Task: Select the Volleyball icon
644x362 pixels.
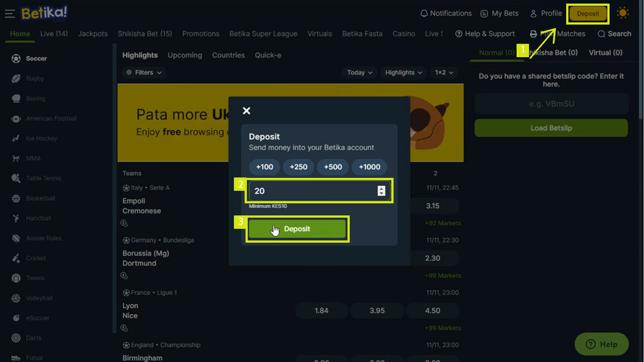Action: point(16,298)
